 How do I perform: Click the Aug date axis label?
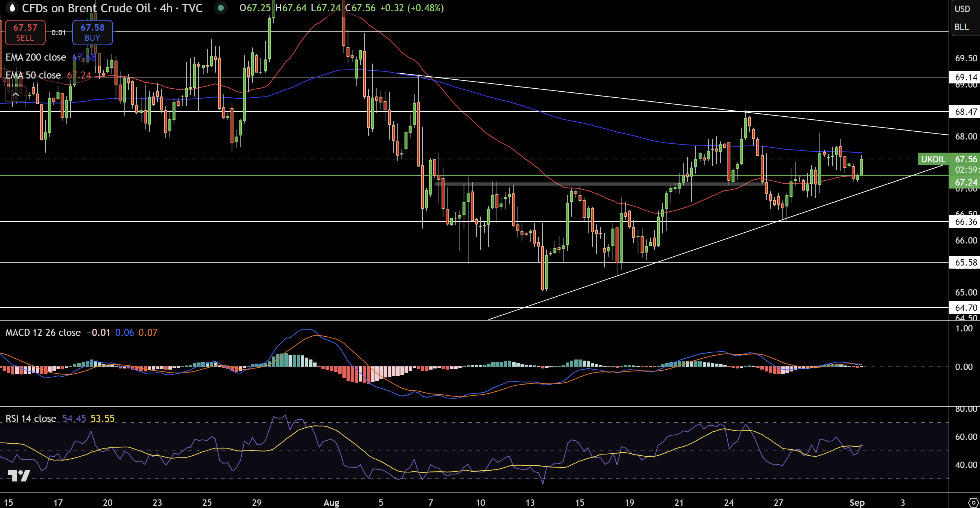click(x=332, y=503)
